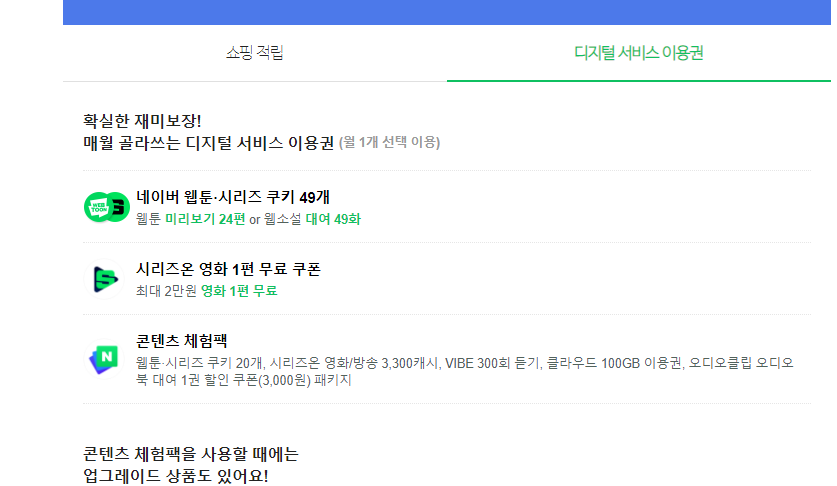Click the 최대 2만원 text
The image size is (837, 486).
(x=166, y=291)
